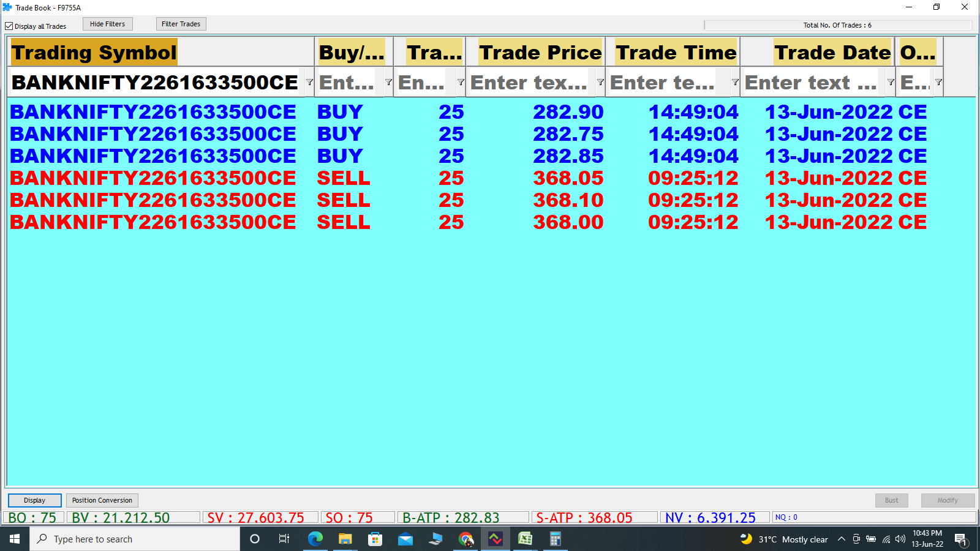The height and width of the screenshot is (551, 980).
Task: Open the laptop-icon app in the taskbar
Action: (435, 539)
